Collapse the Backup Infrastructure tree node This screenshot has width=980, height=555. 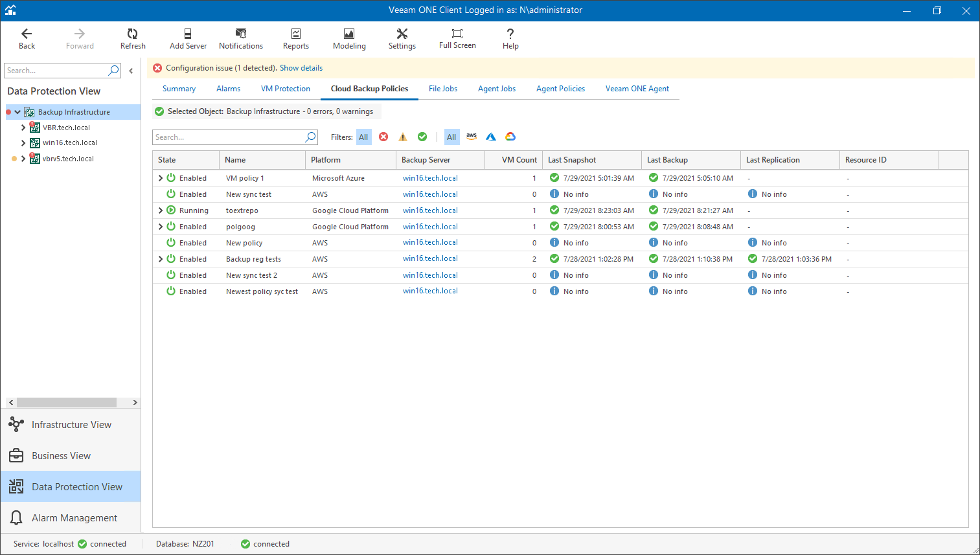[17, 112]
